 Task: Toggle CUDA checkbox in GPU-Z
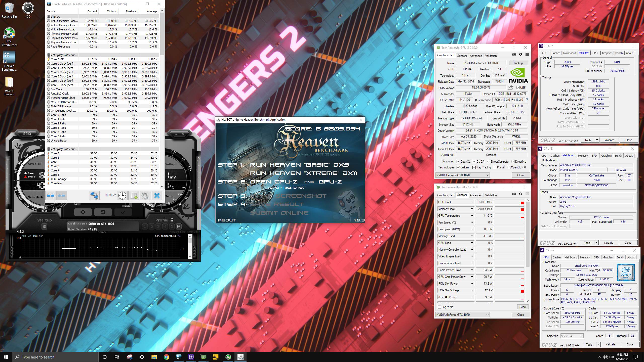[x=474, y=162]
